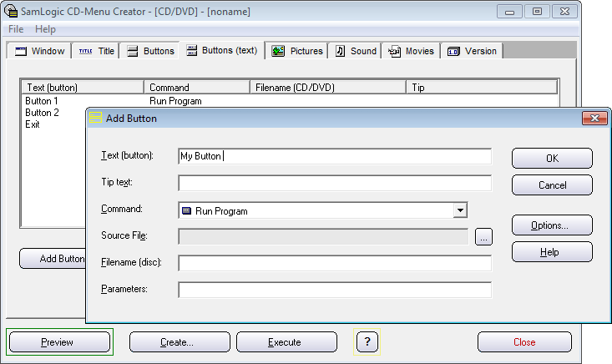
Task: Click the Command column header
Action: [x=197, y=88]
